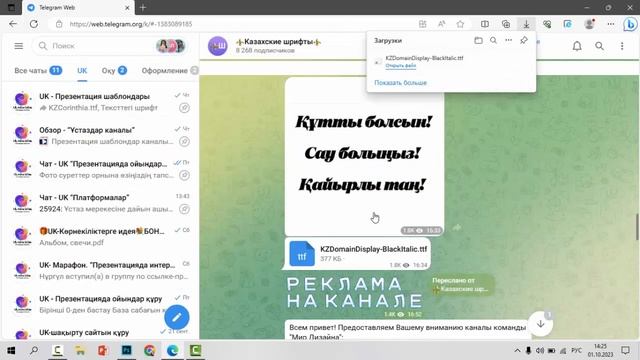Screen dimensions: 640x360
Task: Click the browser downloads arrow icon
Action: coord(527,24)
